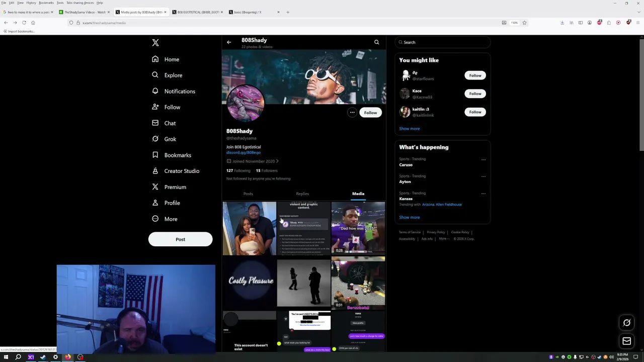Click the browser home icon
Screen dimensions: 644x362
pyautogui.click(x=33, y=23)
